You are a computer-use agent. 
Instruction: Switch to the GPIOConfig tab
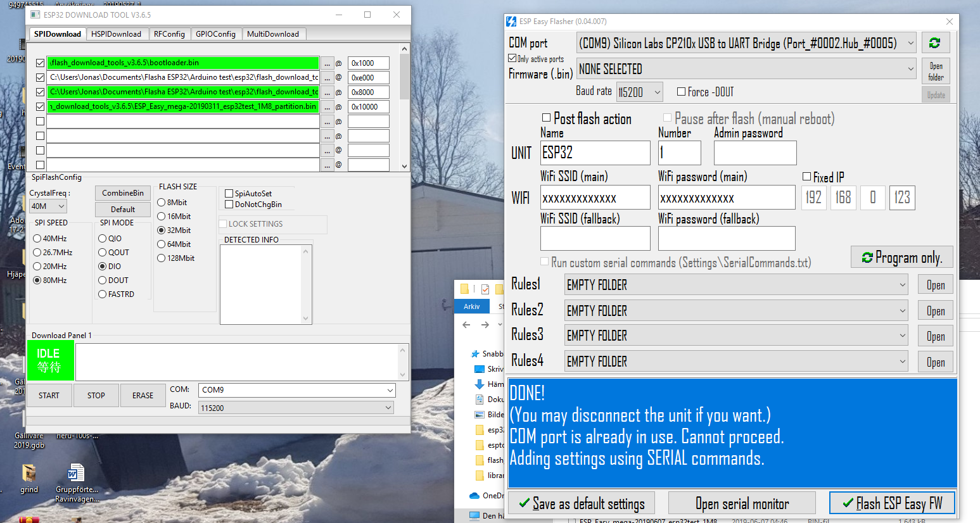215,34
